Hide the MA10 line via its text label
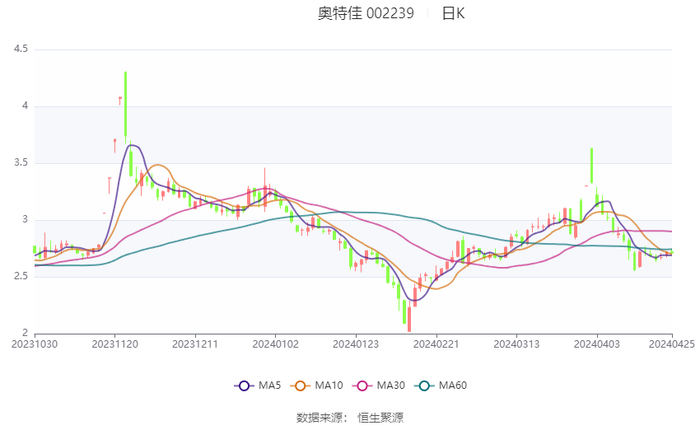The height and width of the screenshot is (426, 700). tap(327, 385)
